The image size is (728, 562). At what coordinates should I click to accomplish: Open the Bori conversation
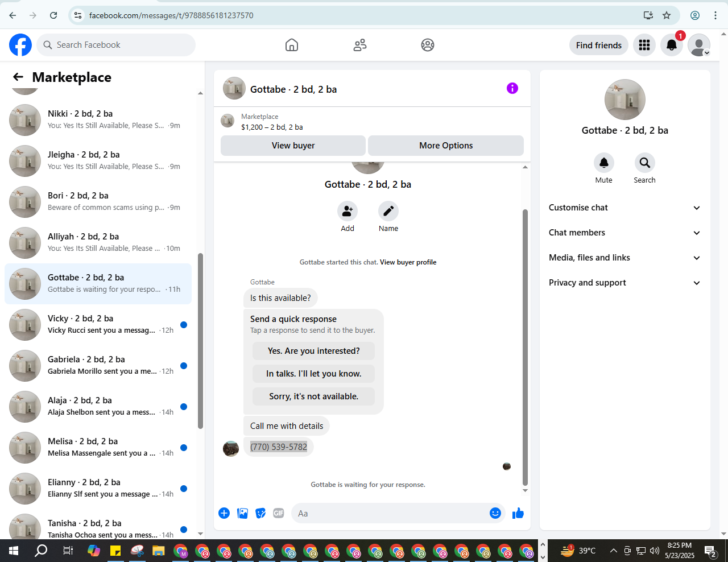[98, 202]
